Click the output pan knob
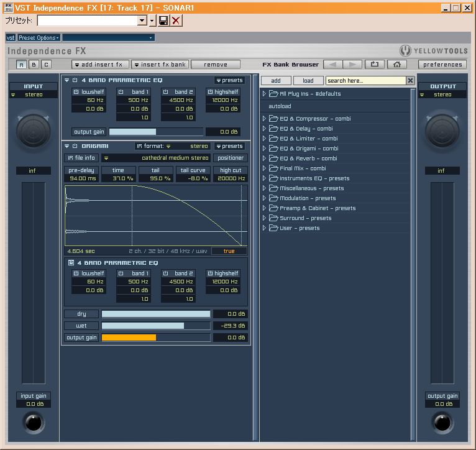Screen dimensions: 476x450 (442, 131)
